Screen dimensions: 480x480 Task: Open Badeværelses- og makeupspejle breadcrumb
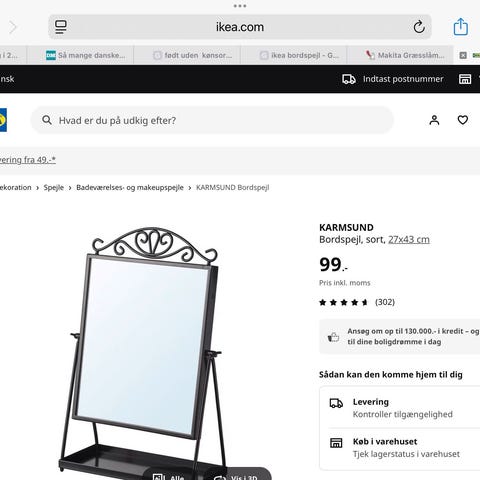[x=130, y=188]
